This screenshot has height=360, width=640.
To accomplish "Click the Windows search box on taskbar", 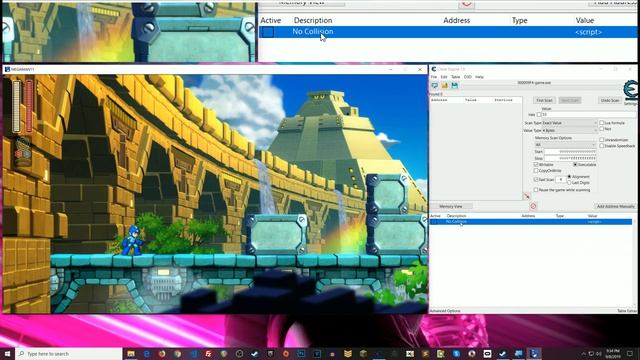I will [69, 353].
